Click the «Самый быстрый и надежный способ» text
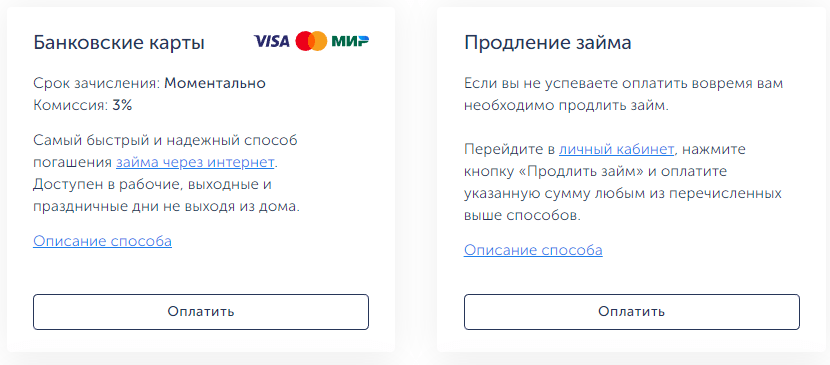Screen dimensions: 830x365 click(x=166, y=140)
